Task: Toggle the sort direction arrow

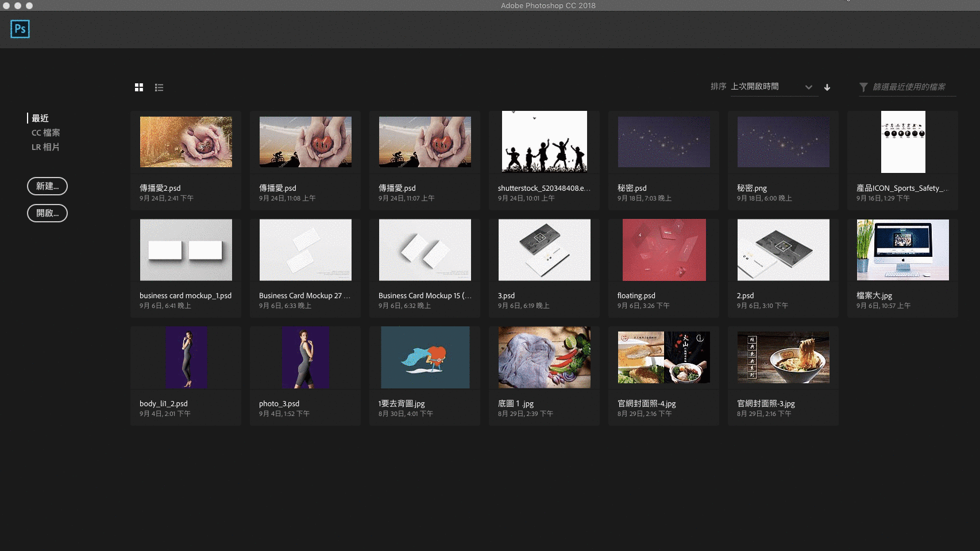Action: (827, 87)
